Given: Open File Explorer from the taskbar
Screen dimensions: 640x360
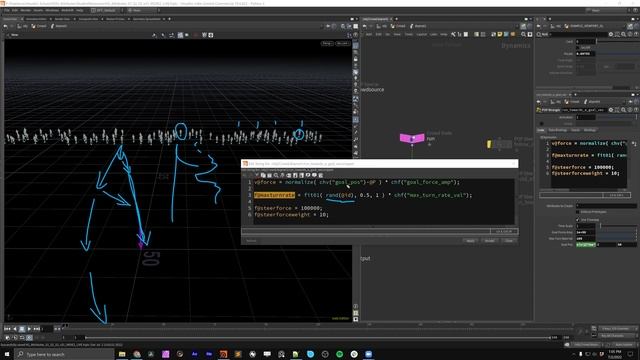Looking at the screenshot, I should (x=122, y=354).
